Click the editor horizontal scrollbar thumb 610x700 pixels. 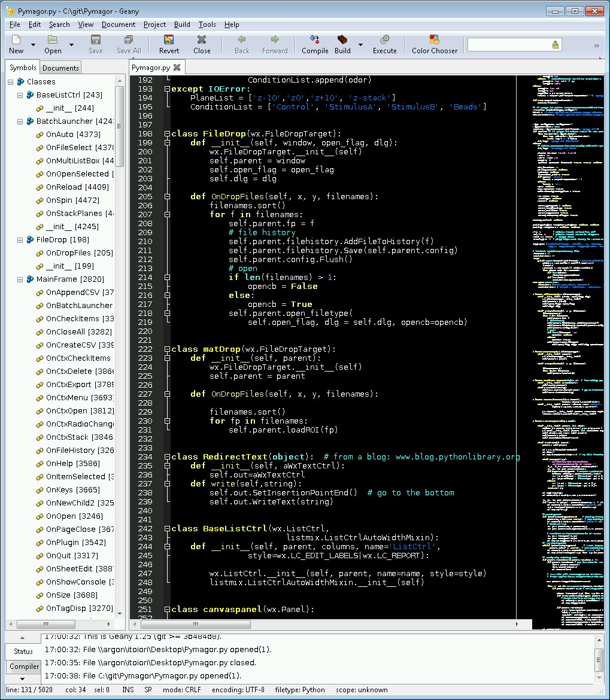195,624
